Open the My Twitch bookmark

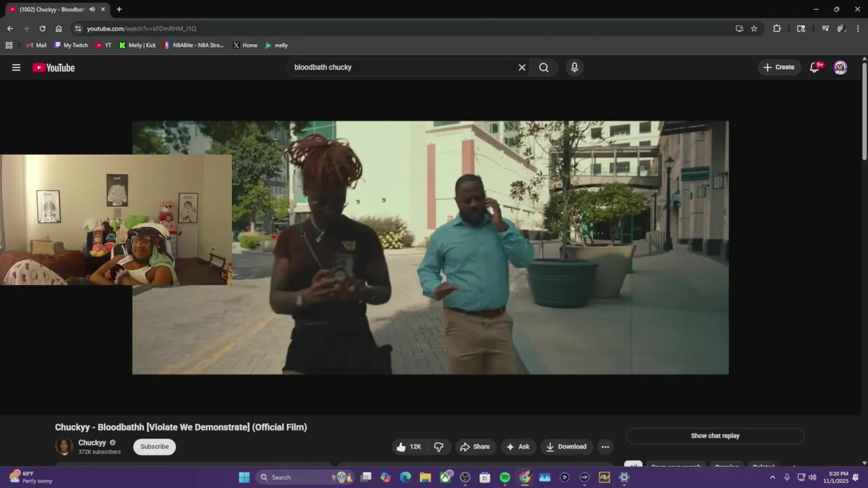click(71, 45)
